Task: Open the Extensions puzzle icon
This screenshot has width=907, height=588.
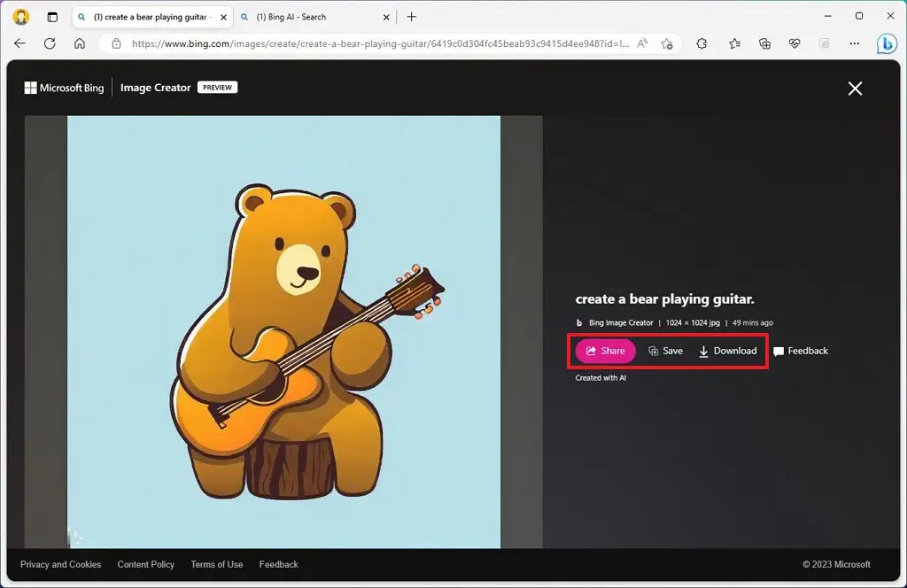Action: point(702,43)
